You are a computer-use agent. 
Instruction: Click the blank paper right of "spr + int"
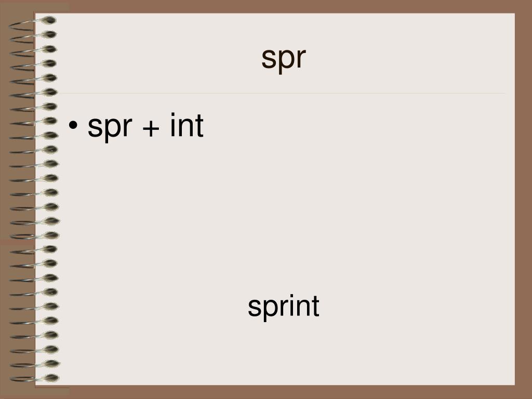356,126
